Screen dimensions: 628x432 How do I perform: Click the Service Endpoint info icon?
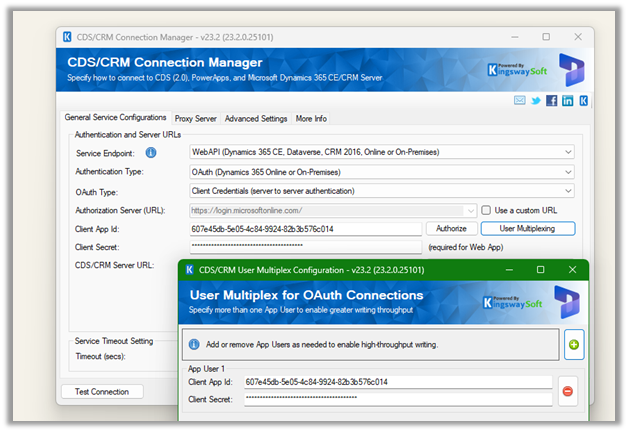point(151,153)
